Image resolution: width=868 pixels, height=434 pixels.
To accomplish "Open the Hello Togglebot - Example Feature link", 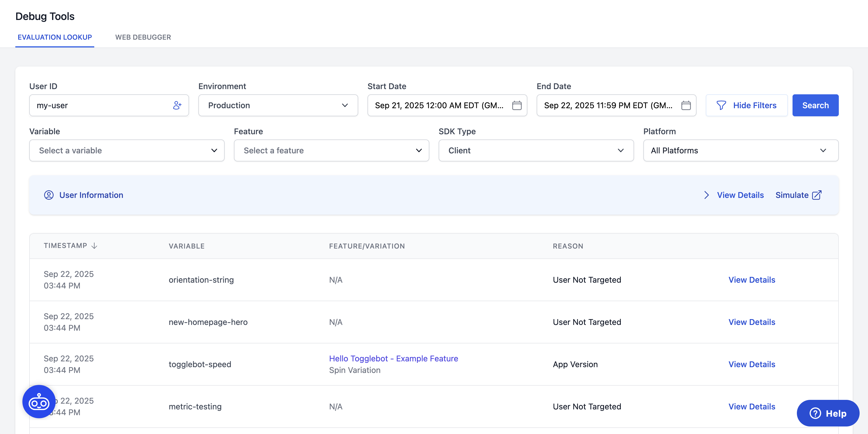I will [x=393, y=358].
